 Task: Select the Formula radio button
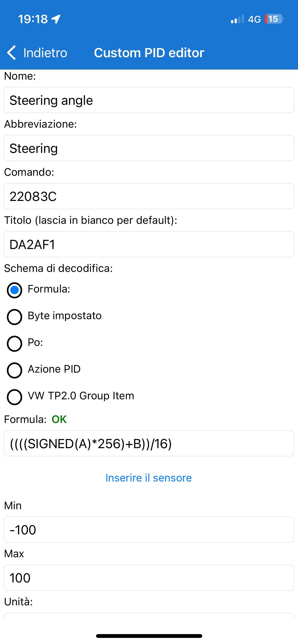15,290
